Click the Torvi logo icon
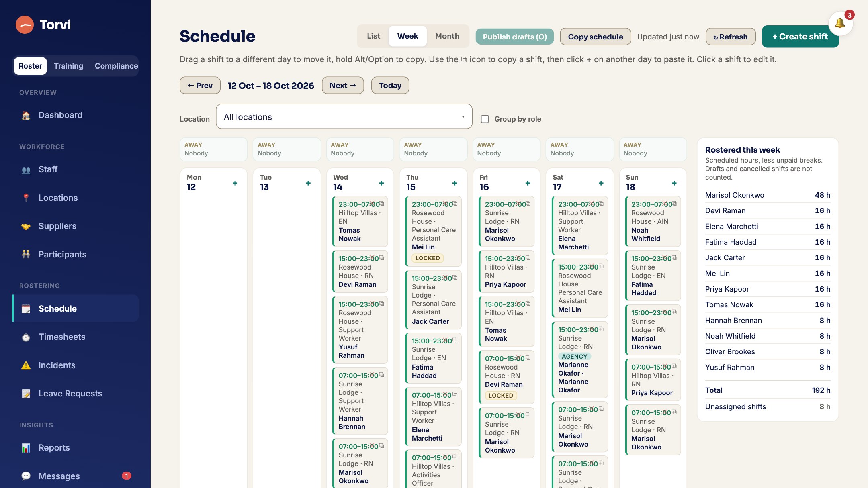The height and width of the screenshot is (488, 868). [25, 25]
